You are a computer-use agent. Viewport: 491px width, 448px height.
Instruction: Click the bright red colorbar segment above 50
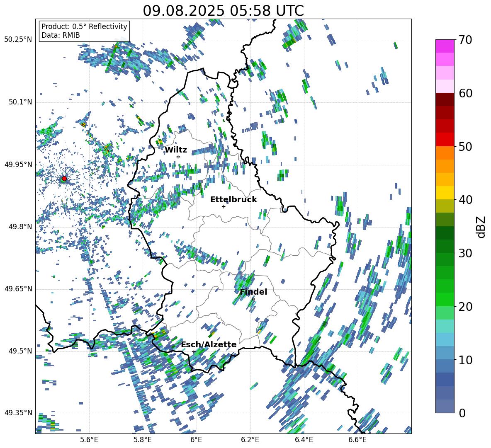click(x=445, y=140)
